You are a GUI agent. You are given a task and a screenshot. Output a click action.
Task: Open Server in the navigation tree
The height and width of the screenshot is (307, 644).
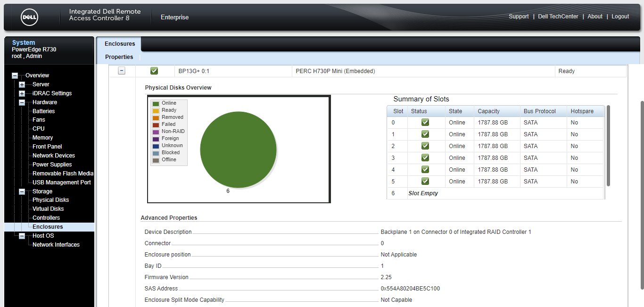[x=41, y=84]
